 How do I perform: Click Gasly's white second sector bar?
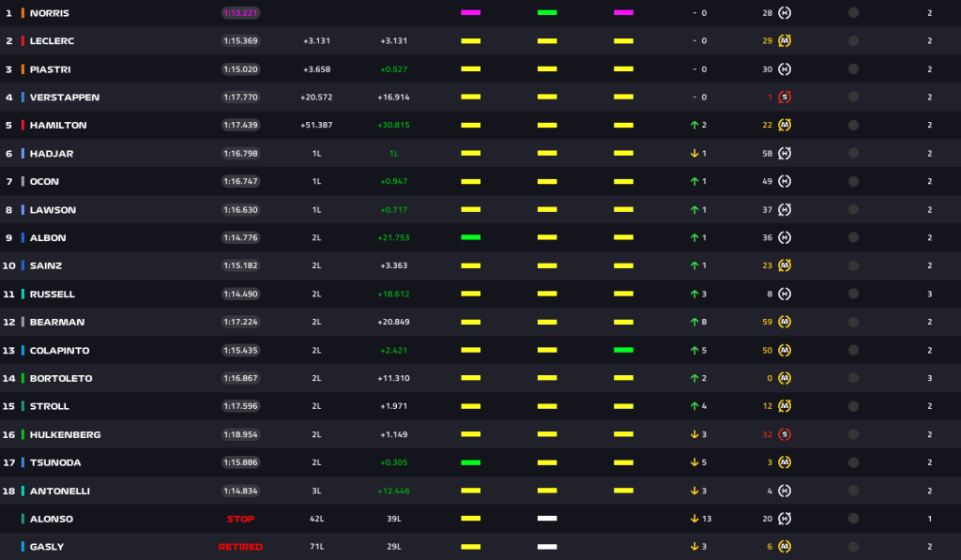tap(547, 547)
